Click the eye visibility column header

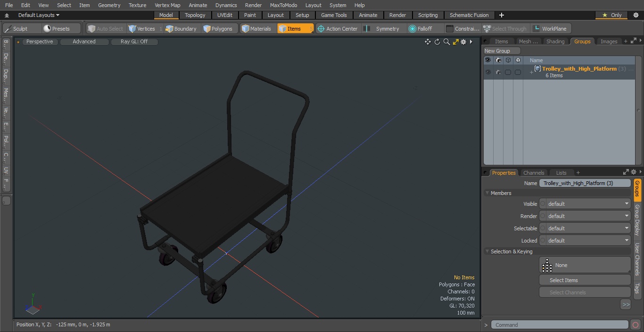[x=487, y=60]
